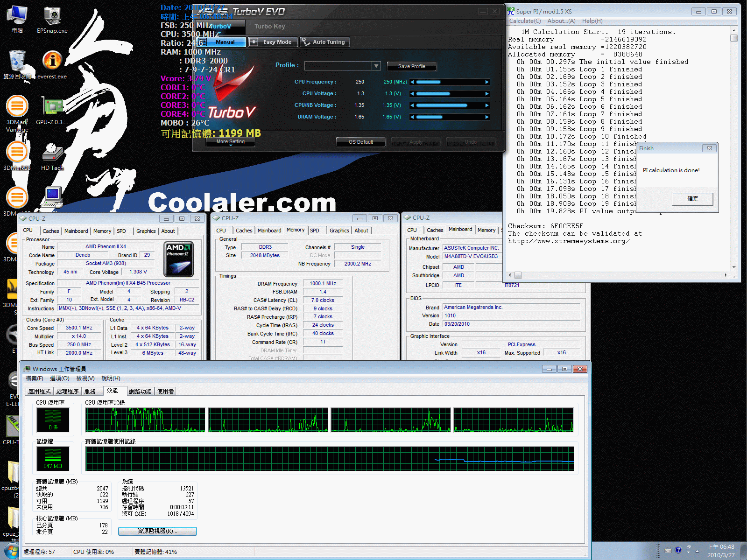The width and height of the screenshot is (747, 560).
Task: Click DRAM Frequency value 1000.1 MHz
Action: (x=323, y=284)
